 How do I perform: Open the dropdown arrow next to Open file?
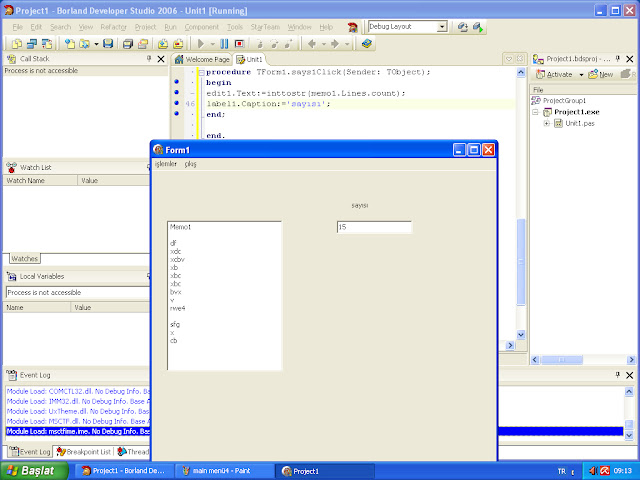click(96, 44)
